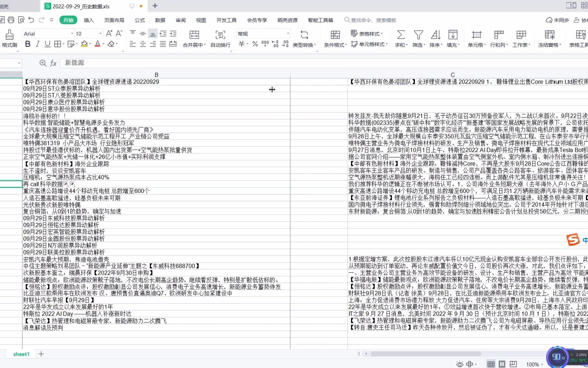This screenshot has width=588, height=368.
Task: Click the percent style icon
Action: [x=255, y=44]
